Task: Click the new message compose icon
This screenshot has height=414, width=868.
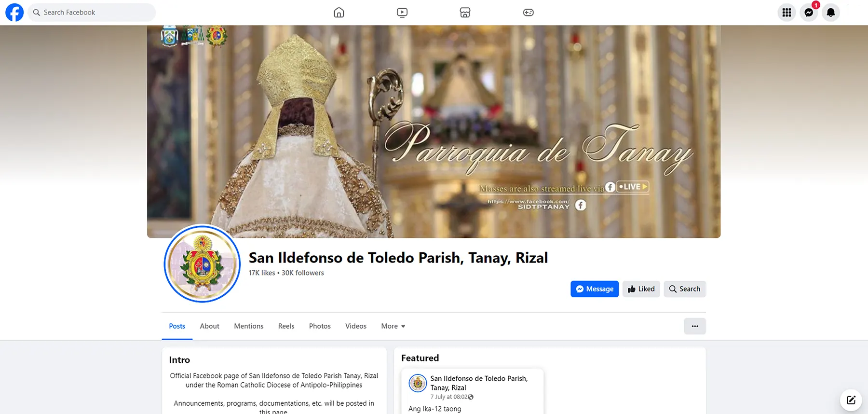Action: (851, 400)
